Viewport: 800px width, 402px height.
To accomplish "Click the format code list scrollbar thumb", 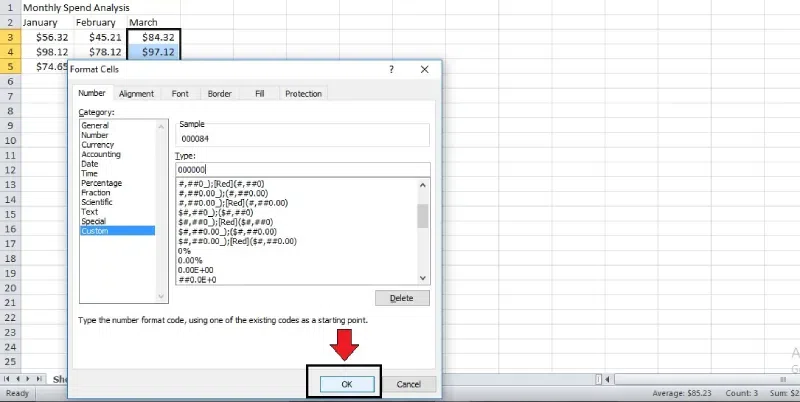I will [422, 216].
